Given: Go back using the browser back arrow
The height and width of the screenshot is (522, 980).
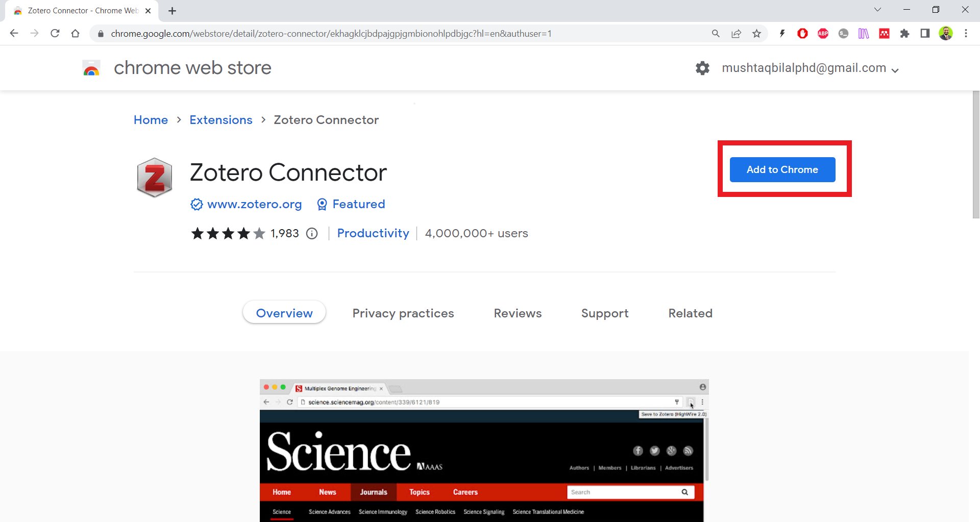Looking at the screenshot, I should 14,34.
